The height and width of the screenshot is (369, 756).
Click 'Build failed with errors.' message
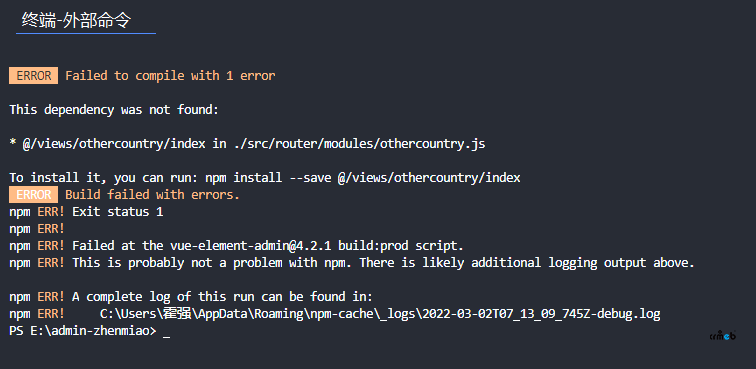152,195
